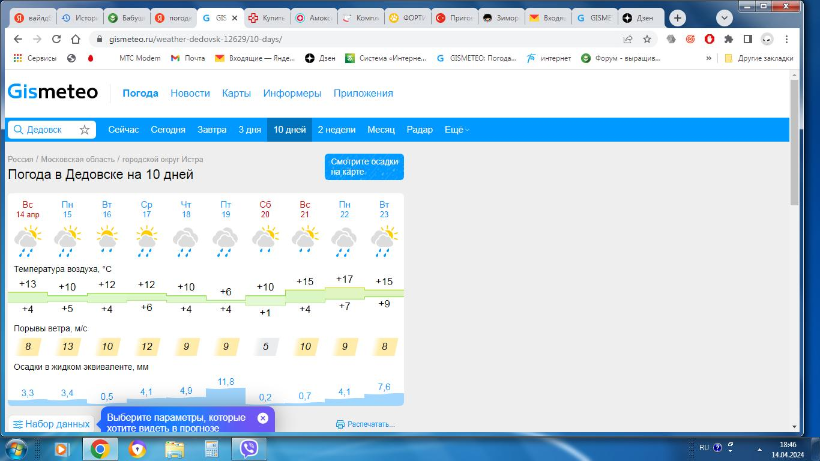Open the МТС Modem bookmark
Viewport: 820px width, 461px height.
tap(140, 58)
